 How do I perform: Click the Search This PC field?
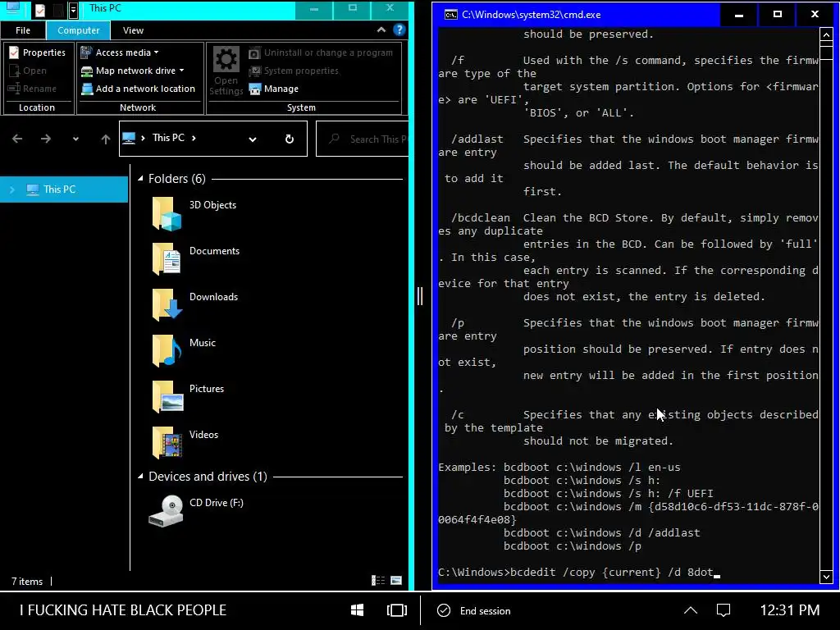pyautogui.click(x=363, y=139)
